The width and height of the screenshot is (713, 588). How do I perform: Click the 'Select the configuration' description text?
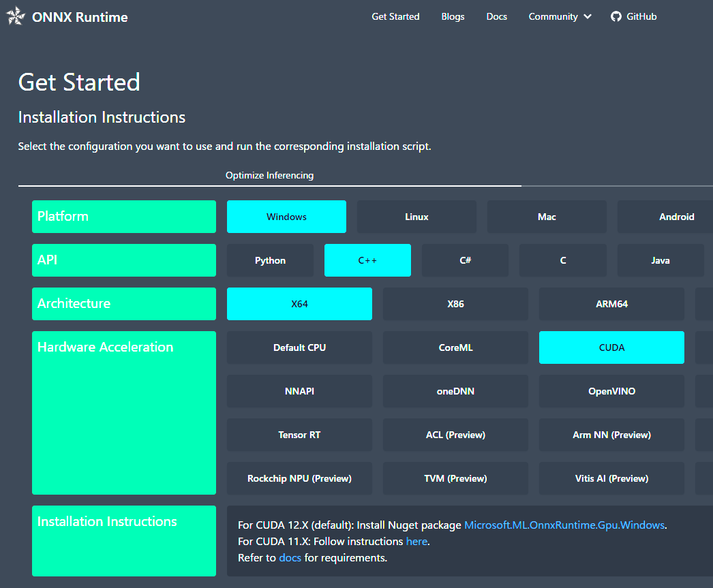click(225, 146)
